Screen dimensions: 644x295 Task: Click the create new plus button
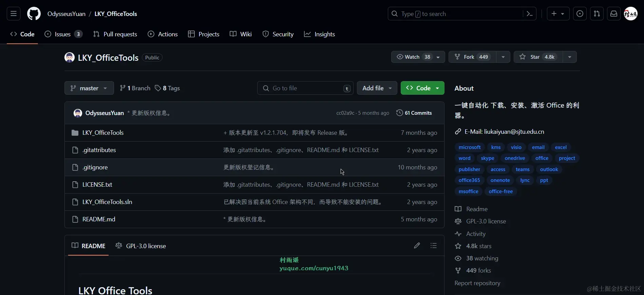click(558, 14)
